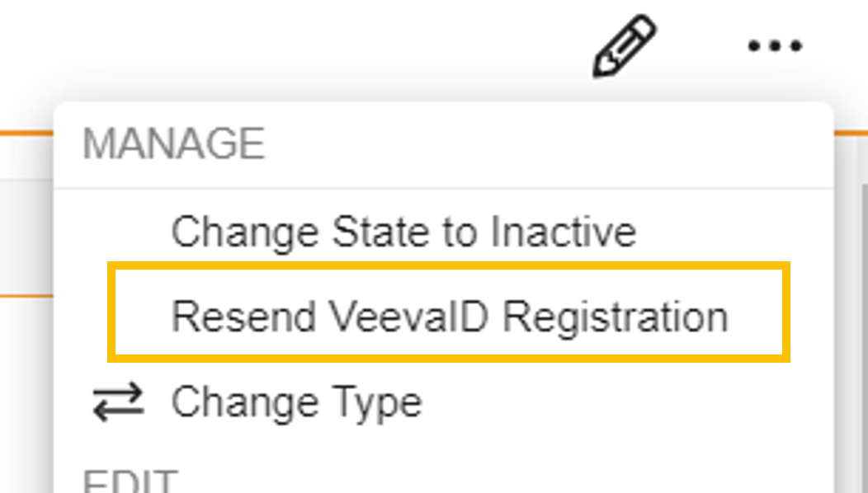The width and height of the screenshot is (868, 493).
Task: Toggle the ellipsis more-actions button
Action: pos(775,46)
